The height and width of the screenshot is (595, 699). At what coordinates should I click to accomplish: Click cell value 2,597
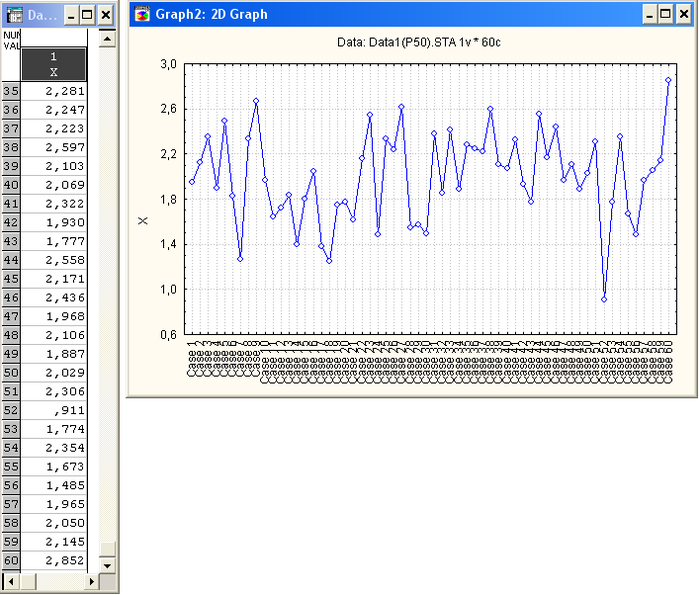(x=53, y=147)
